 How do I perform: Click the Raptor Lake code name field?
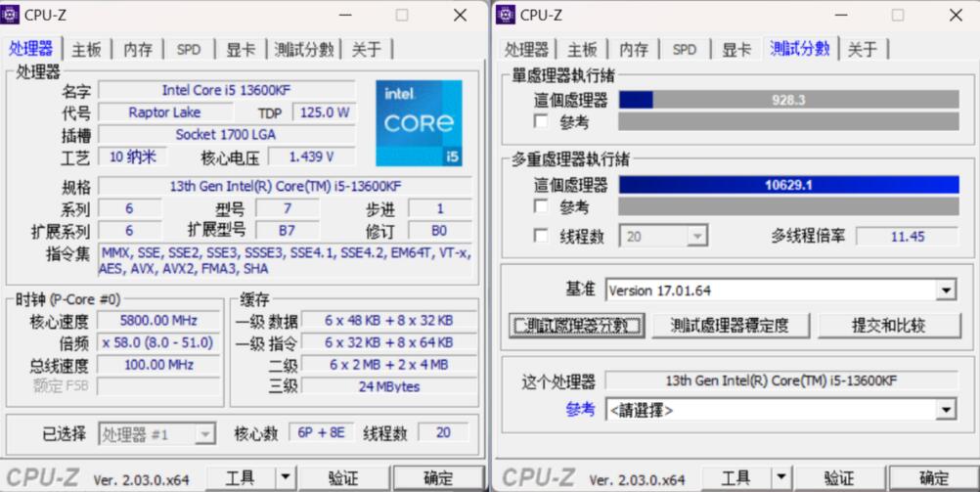pyautogui.click(x=165, y=112)
